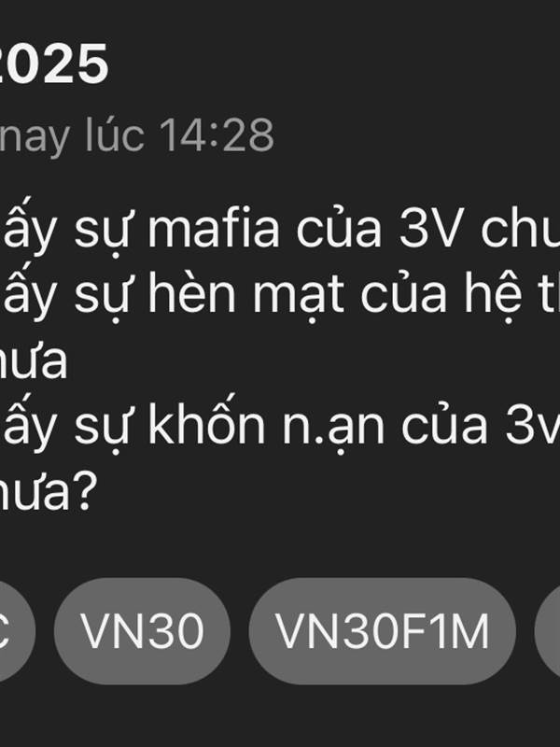The width and height of the screenshot is (560, 747).
Task: Tap the word của before hệ
Action: click(404, 295)
